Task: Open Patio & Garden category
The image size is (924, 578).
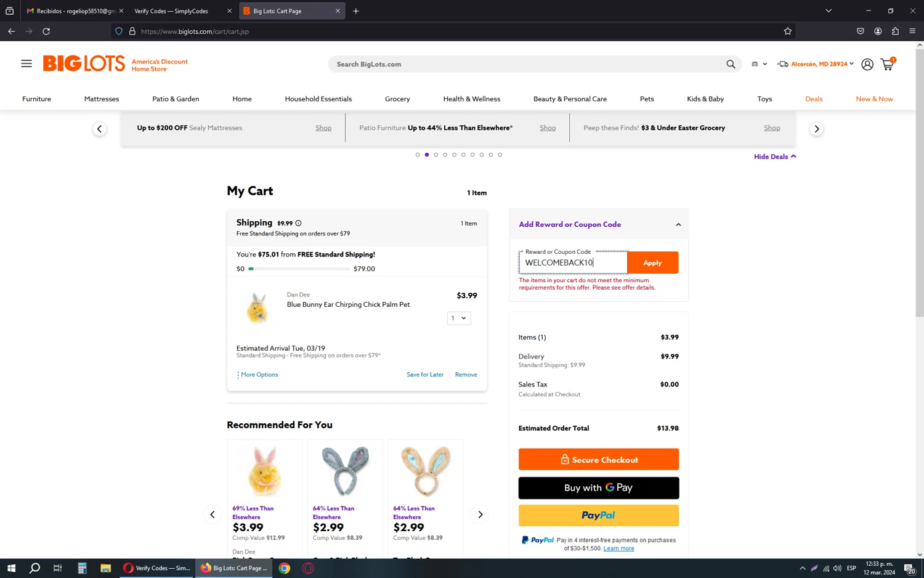Action: point(176,99)
